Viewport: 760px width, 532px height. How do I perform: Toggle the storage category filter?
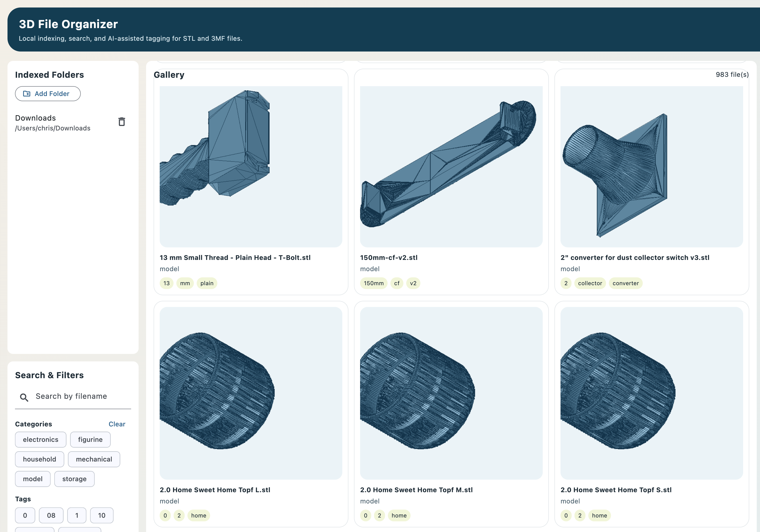(x=74, y=479)
